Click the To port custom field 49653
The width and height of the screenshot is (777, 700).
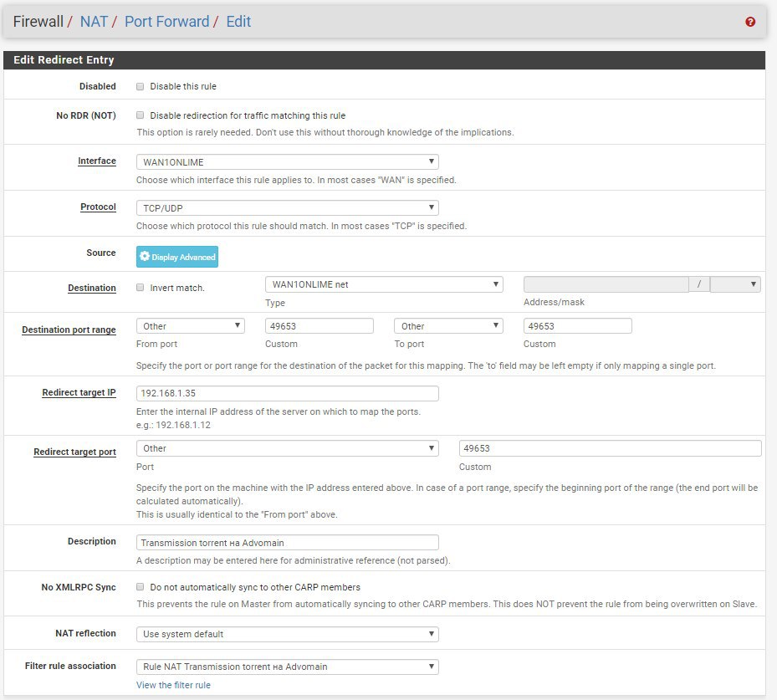[577, 326]
